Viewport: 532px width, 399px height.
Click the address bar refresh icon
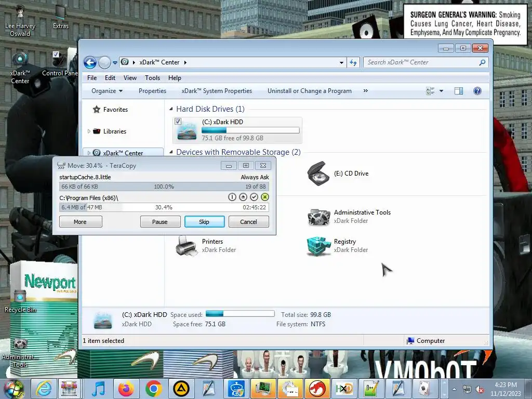click(x=353, y=62)
